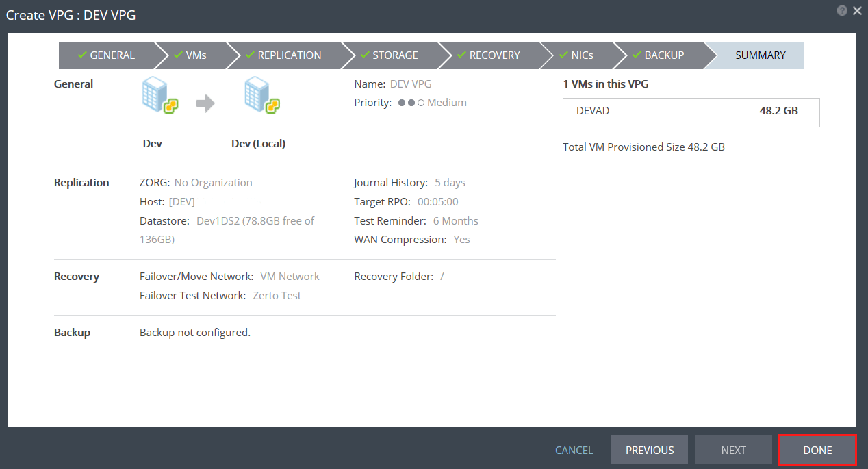868x469 pixels.
Task: Click the 48.2 GB size value
Action: click(x=779, y=110)
